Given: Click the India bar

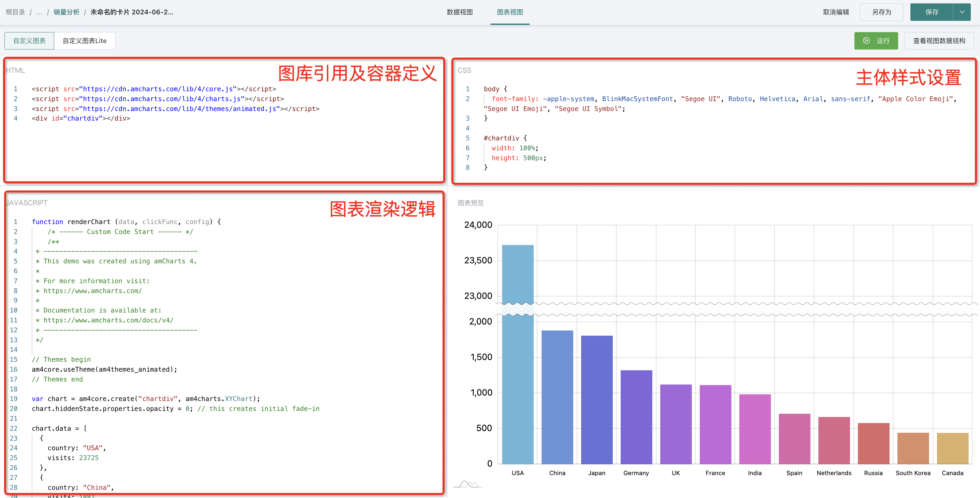Looking at the screenshot, I should [x=755, y=429].
